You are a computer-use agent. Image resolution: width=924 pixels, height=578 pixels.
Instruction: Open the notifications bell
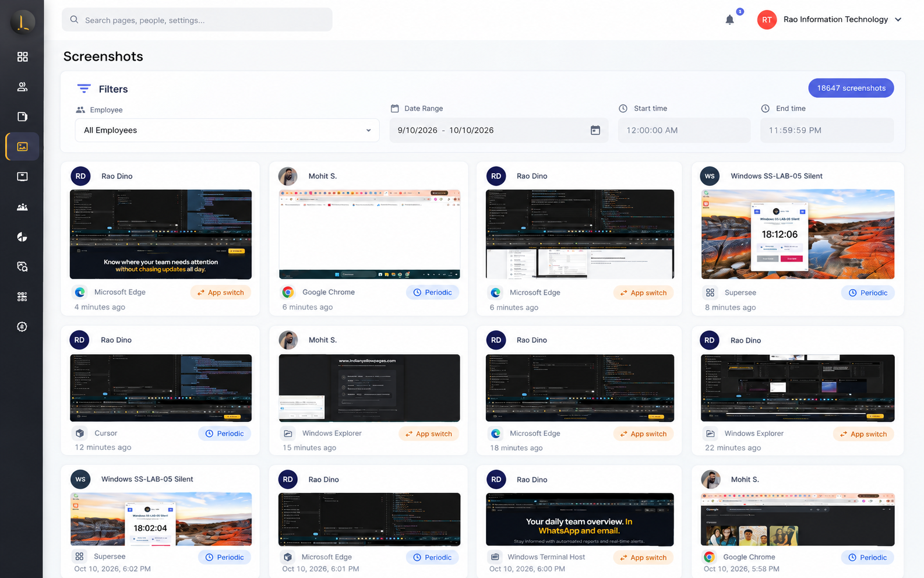pyautogui.click(x=729, y=20)
